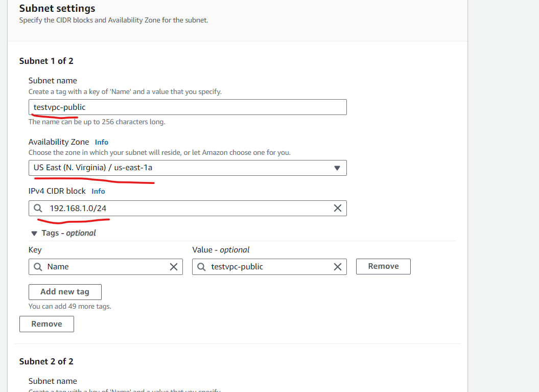Click the 'The name can be up to 256 characters long.' hint
The height and width of the screenshot is (392, 539).
[97, 122]
